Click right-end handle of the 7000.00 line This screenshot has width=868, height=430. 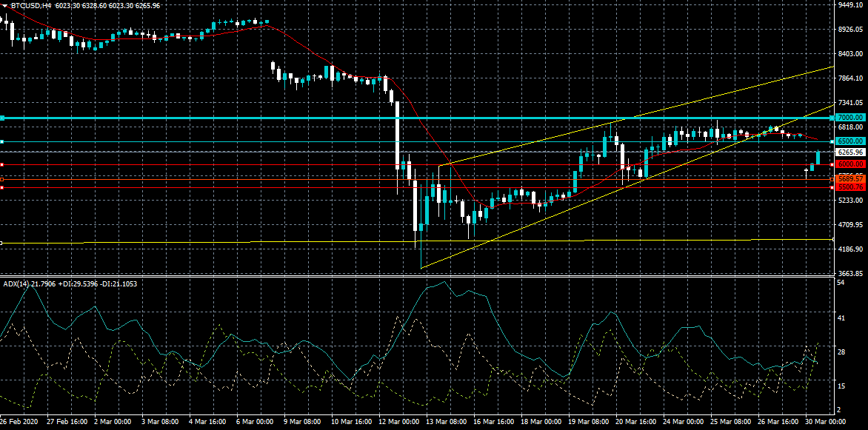click(x=832, y=118)
